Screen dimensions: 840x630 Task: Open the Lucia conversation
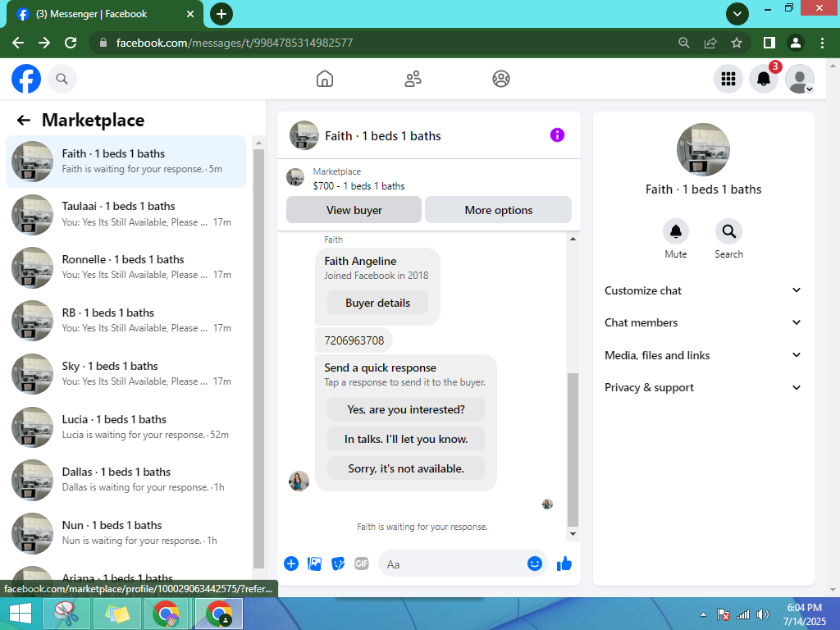click(x=126, y=427)
